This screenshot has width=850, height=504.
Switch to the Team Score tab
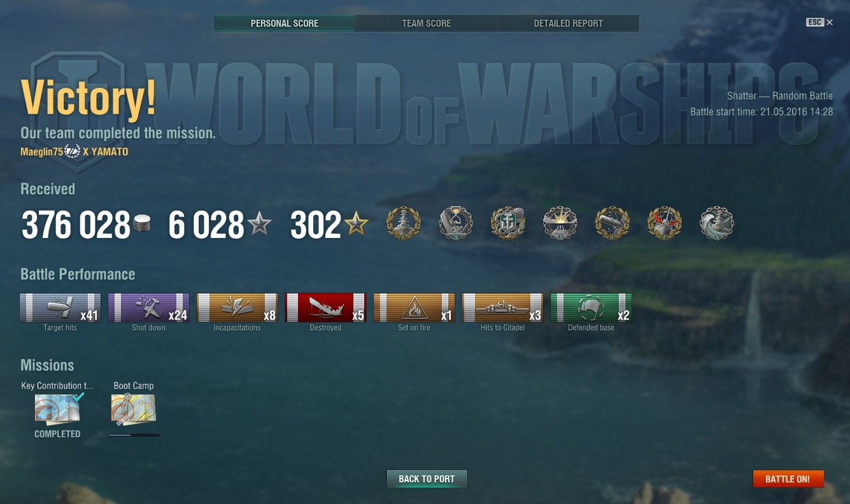coord(426,24)
